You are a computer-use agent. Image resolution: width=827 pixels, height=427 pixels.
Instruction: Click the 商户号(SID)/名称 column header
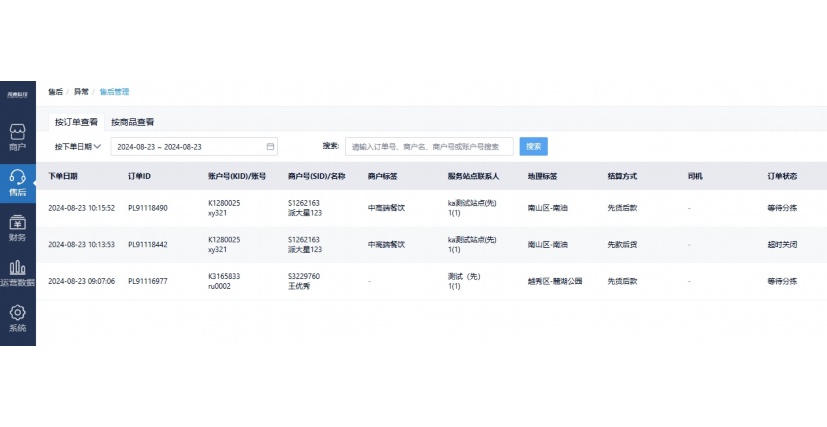(316, 176)
